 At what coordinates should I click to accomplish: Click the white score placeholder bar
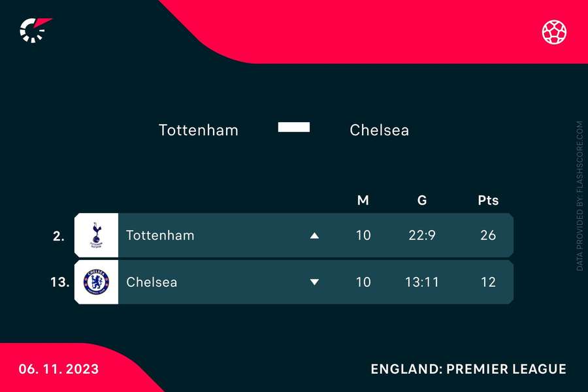click(x=294, y=127)
